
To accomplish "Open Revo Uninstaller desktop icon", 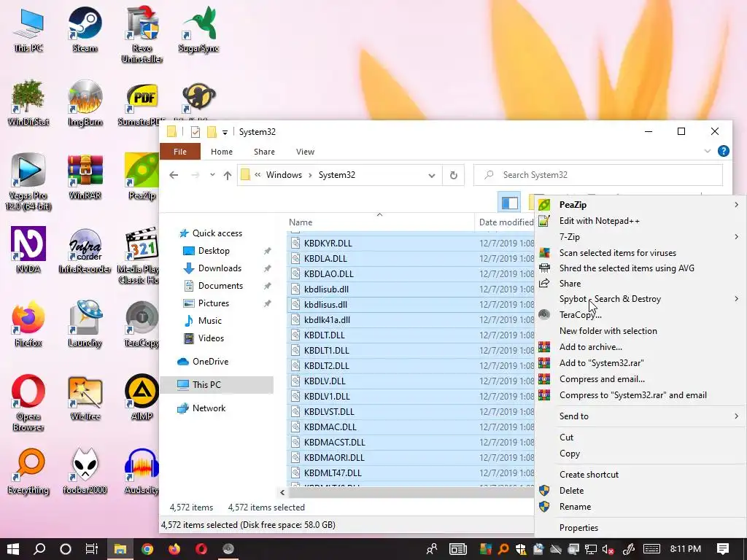I will pos(142,34).
